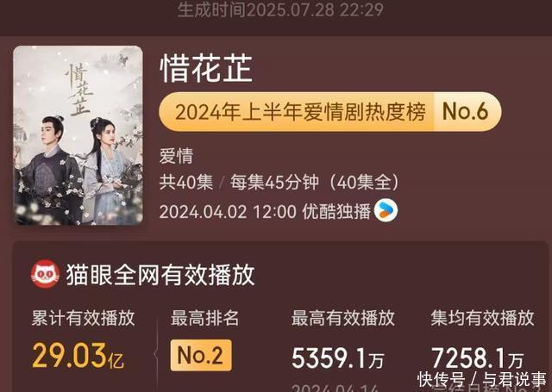Click the 29.03亿 cumulative views figure
This screenshot has width=552, height=392.
(x=78, y=356)
